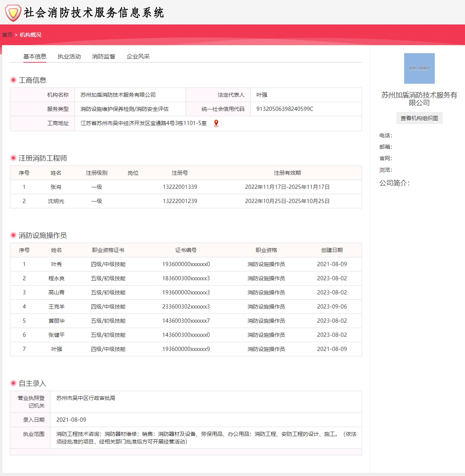The height and width of the screenshot is (476, 465).
Task: Switch to the 执业活动 tab
Action: pos(69,57)
